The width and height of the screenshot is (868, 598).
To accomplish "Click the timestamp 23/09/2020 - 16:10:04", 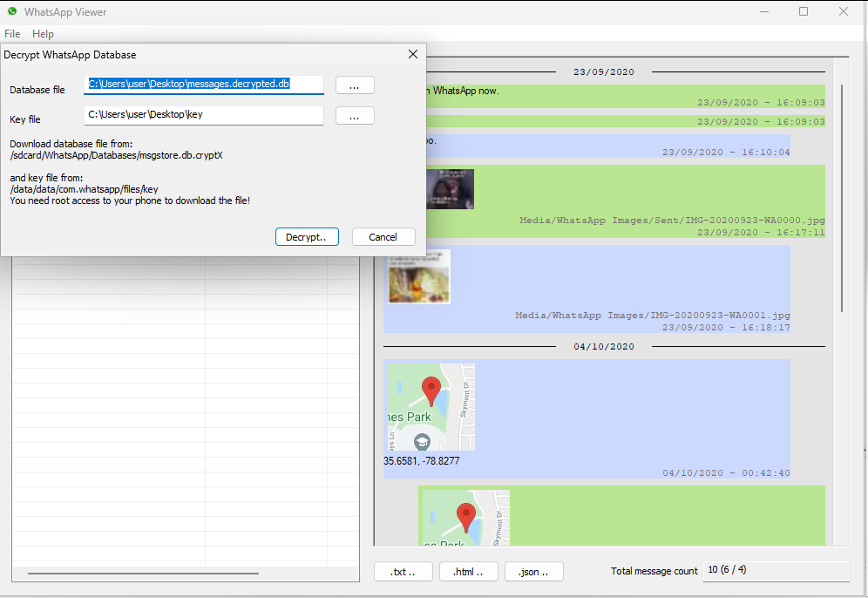I will point(726,153).
